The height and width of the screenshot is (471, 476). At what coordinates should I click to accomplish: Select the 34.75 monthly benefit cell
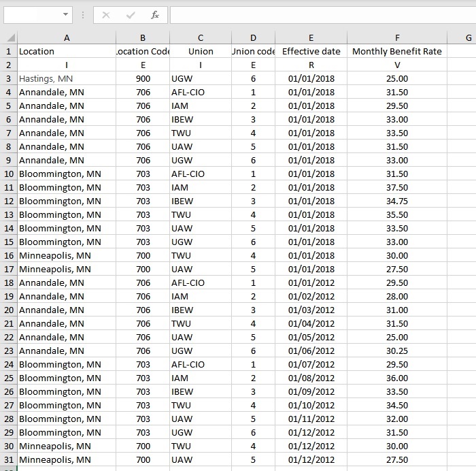click(396, 201)
